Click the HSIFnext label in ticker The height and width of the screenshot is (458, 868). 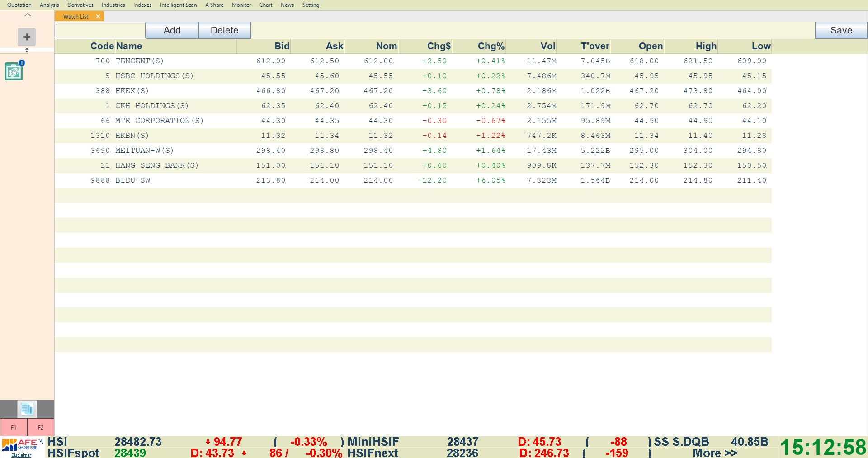pos(373,453)
